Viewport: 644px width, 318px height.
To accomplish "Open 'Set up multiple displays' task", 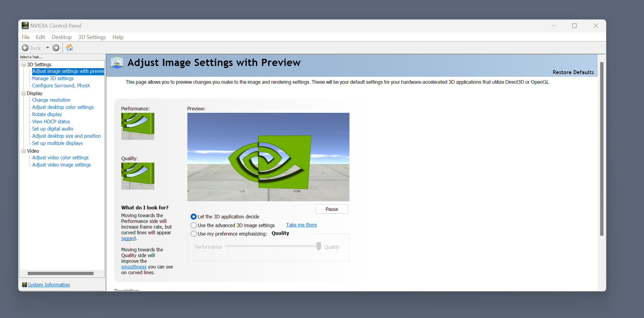I will pyautogui.click(x=57, y=143).
